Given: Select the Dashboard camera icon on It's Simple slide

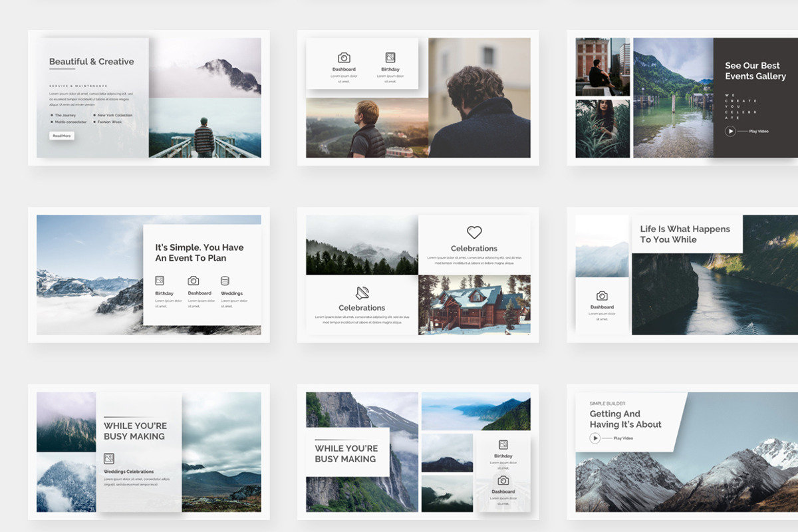Looking at the screenshot, I should pos(194,281).
